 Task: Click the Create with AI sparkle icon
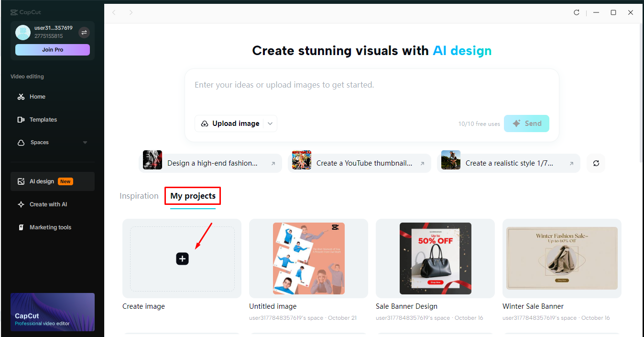click(x=21, y=204)
